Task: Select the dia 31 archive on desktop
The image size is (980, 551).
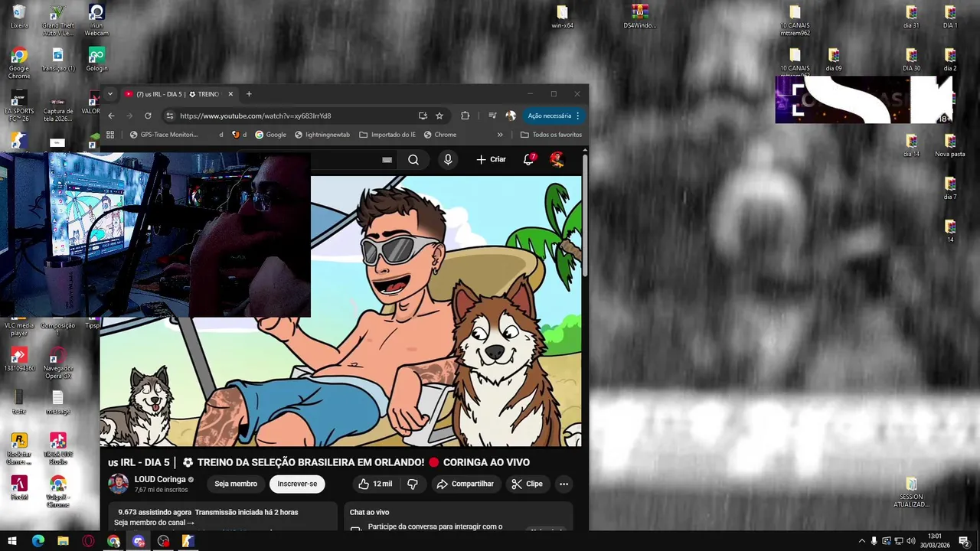Action: pos(911,17)
